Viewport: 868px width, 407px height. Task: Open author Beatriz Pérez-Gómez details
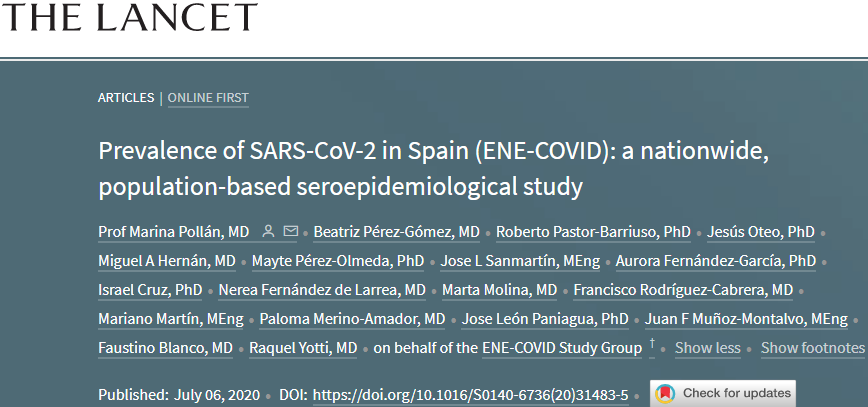(x=396, y=232)
